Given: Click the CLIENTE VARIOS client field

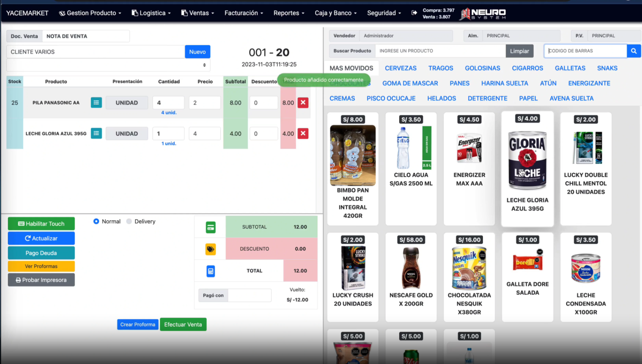Looking at the screenshot, I should tap(96, 52).
